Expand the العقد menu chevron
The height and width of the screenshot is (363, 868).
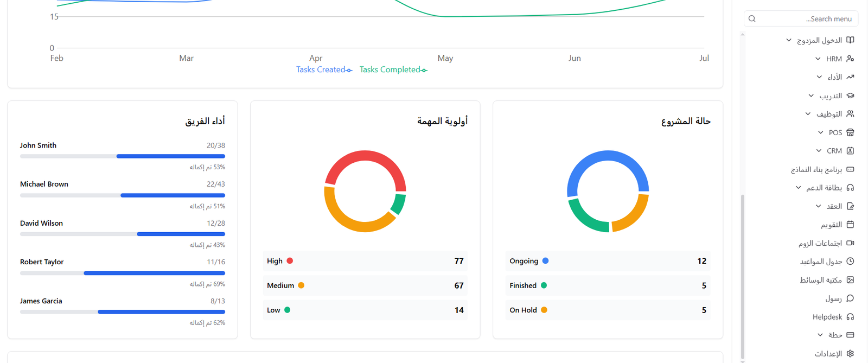coord(818,206)
